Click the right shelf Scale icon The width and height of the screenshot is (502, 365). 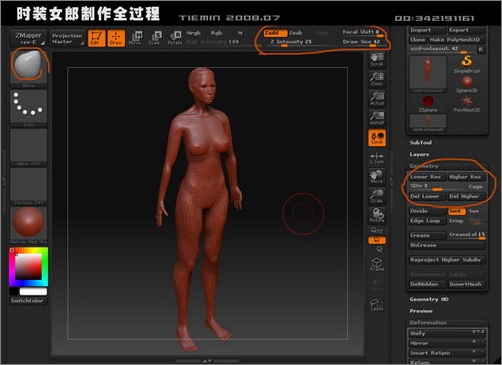click(377, 196)
